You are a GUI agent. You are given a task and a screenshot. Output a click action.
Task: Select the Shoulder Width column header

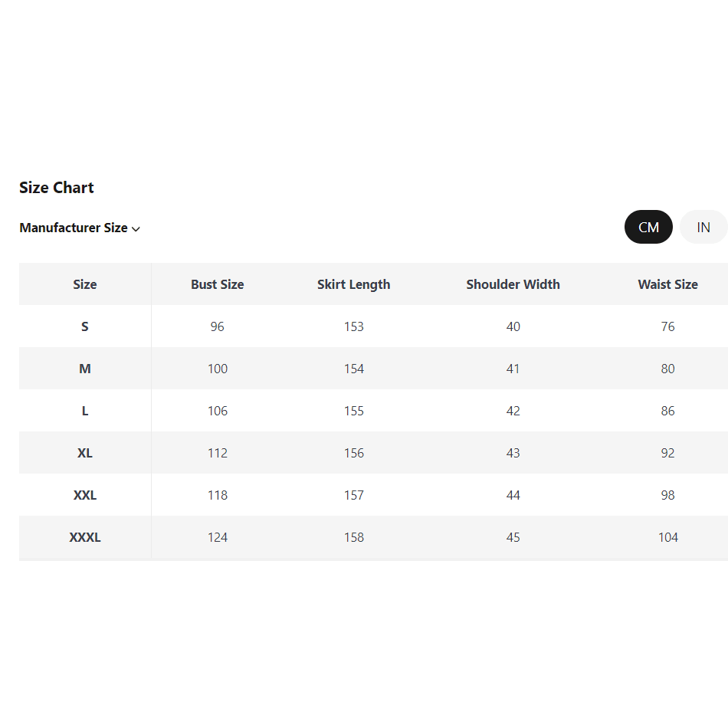513,284
